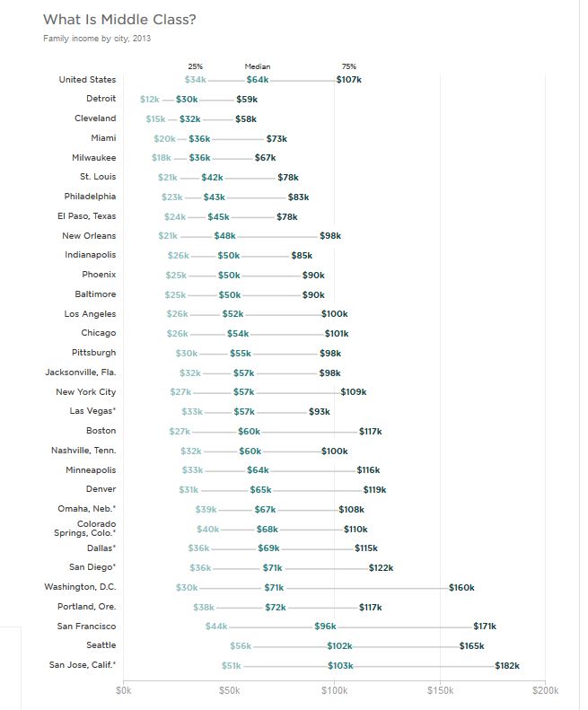Screen dimensions: 588x710
Task: Click San Francisco's $171k value
Action: pos(485,627)
